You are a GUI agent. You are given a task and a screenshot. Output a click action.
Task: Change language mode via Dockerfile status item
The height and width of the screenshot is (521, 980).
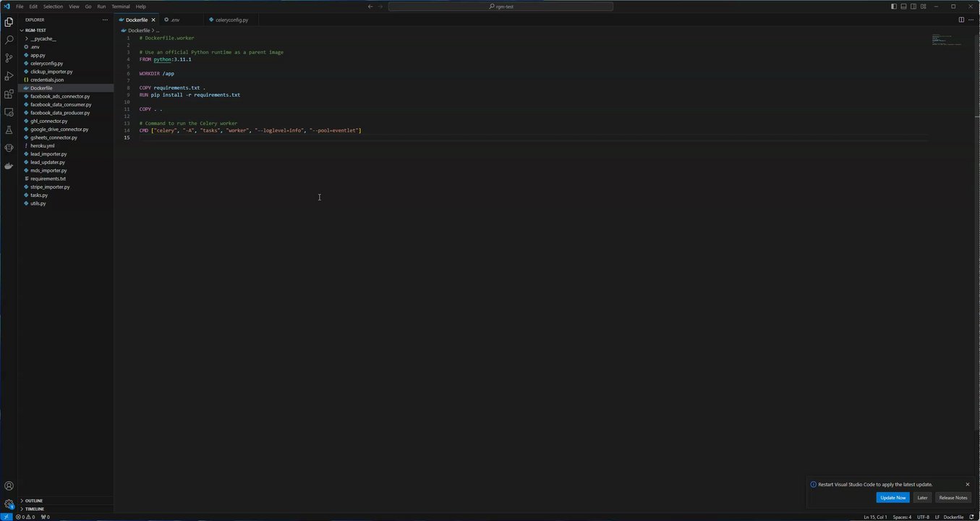[x=953, y=517]
